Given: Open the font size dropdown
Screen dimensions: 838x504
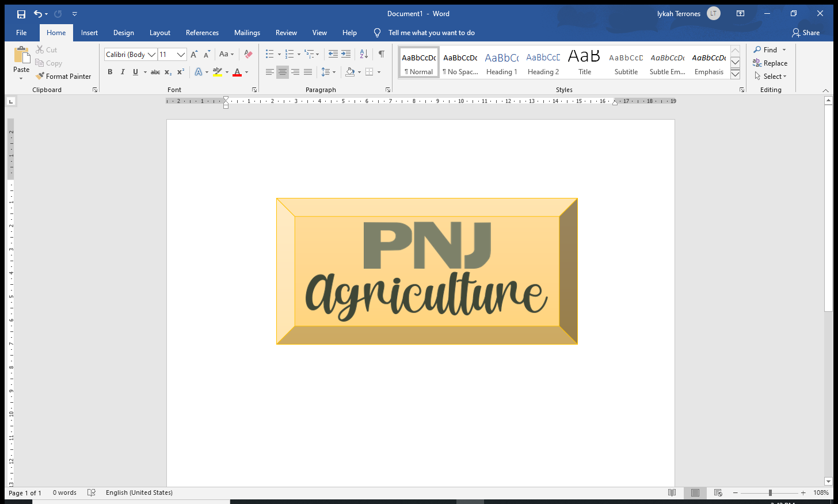Looking at the screenshot, I should coord(181,55).
